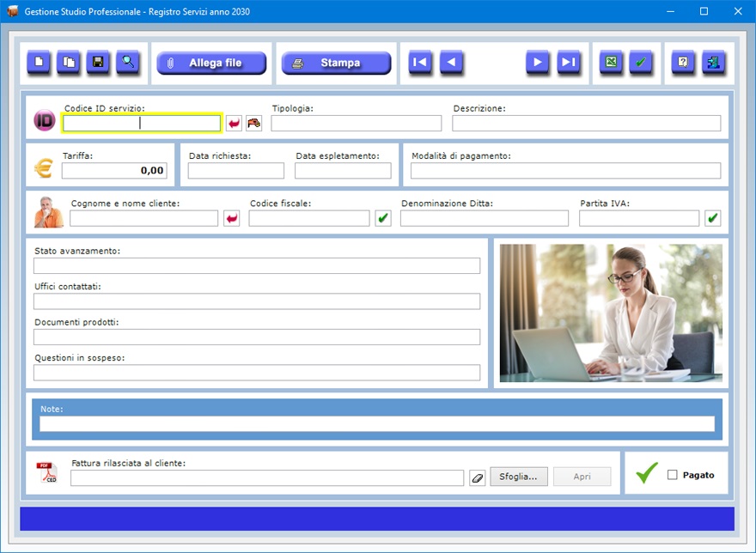Click the Sfoglia... browse button
Image resolution: width=756 pixels, height=553 pixels.
point(519,477)
